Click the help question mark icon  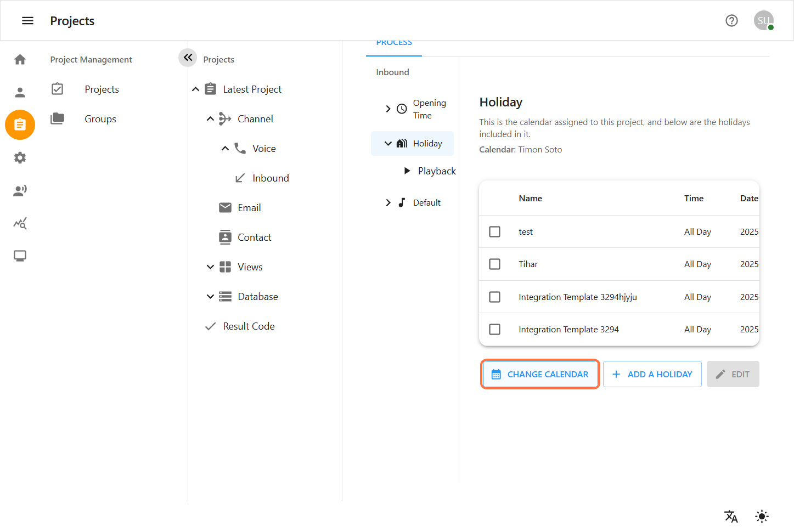[x=731, y=21]
